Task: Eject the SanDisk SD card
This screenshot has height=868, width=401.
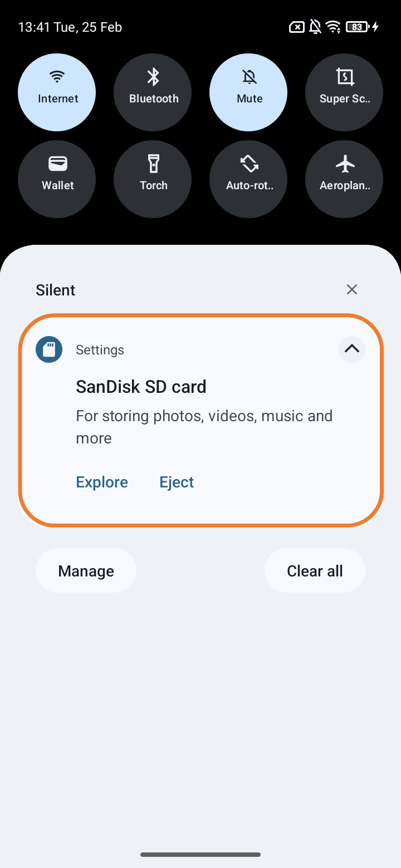Action: point(177,482)
